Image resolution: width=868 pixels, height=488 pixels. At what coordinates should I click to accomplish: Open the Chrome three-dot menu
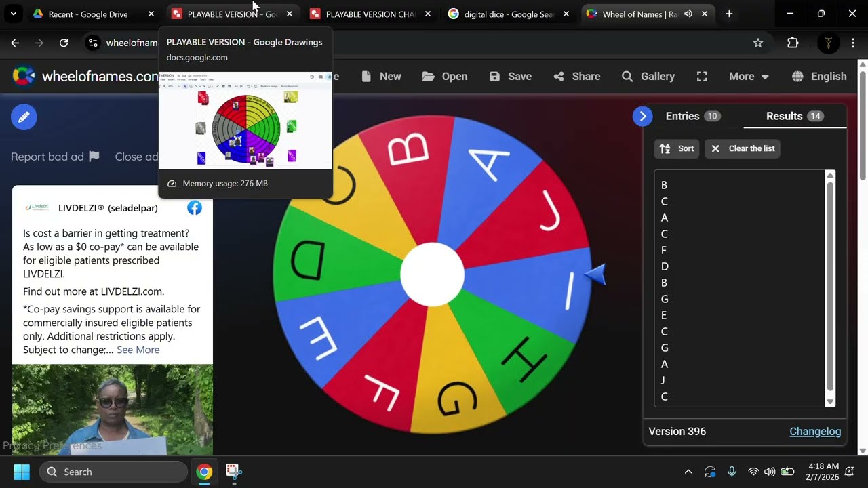click(852, 43)
